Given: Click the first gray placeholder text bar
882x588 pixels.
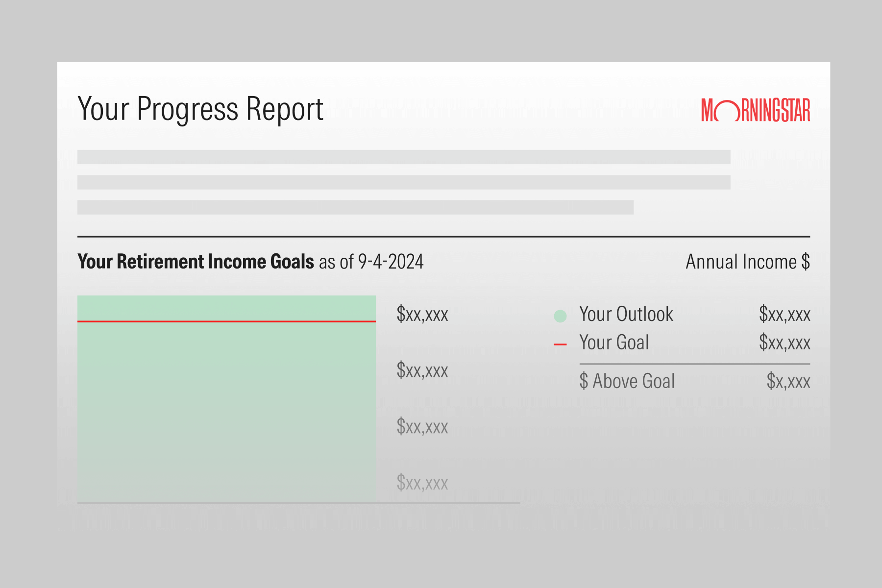Looking at the screenshot, I should (404, 157).
